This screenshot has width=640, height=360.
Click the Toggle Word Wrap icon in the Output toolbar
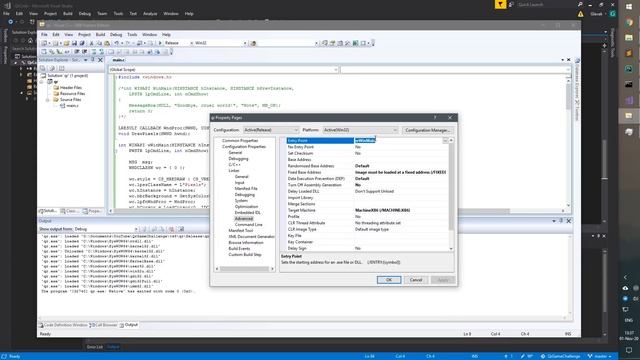click(181, 229)
